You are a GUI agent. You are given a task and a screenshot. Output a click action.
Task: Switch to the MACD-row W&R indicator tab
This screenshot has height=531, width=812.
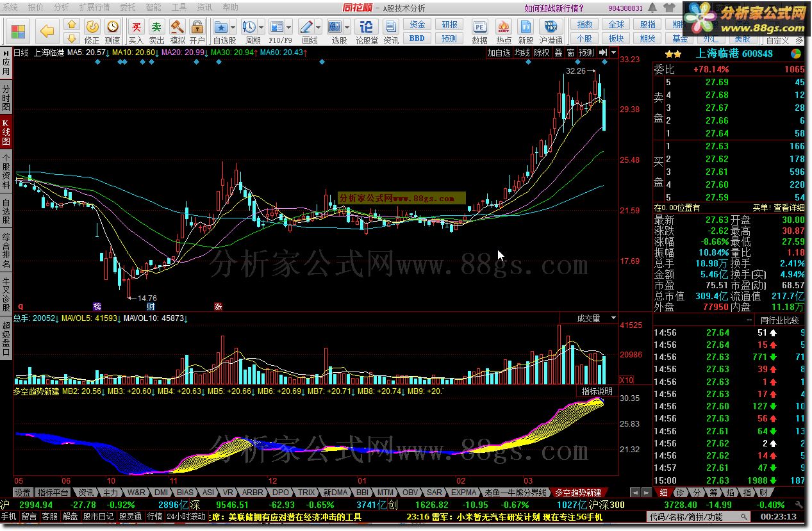(136, 493)
